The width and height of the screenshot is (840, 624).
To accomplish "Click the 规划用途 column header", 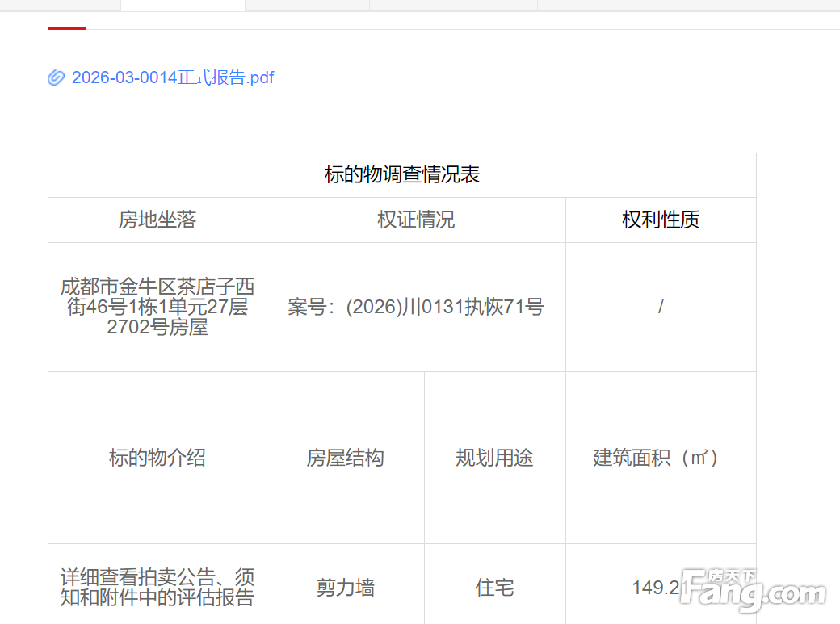I will [x=494, y=458].
